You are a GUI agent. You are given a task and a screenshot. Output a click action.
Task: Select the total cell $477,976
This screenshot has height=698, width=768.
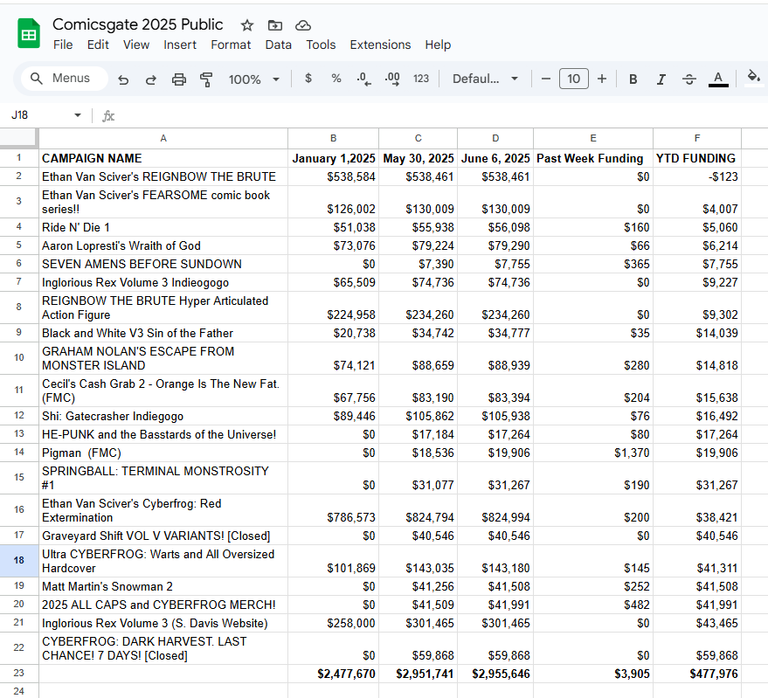click(697, 674)
